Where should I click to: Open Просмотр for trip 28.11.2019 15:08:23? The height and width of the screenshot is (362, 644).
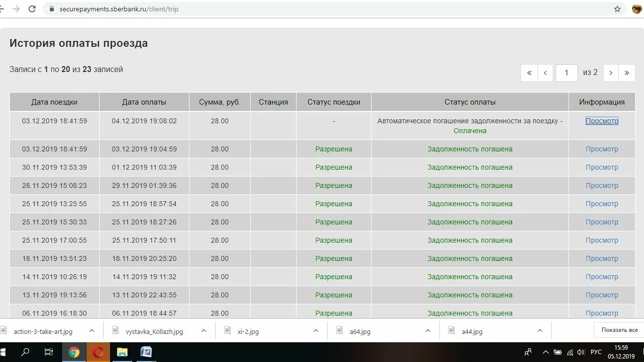coord(602,185)
